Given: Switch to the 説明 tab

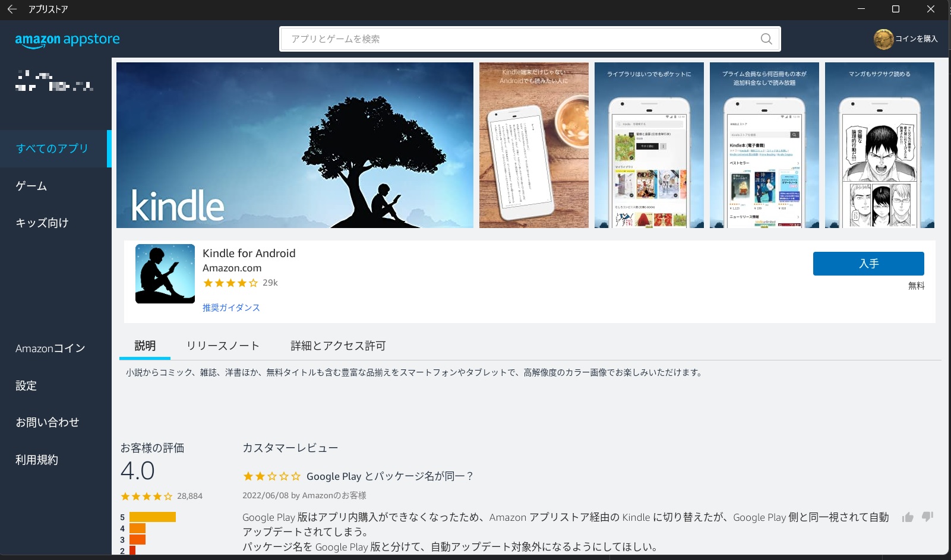Looking at the screenshot, I should pos(145,346).
